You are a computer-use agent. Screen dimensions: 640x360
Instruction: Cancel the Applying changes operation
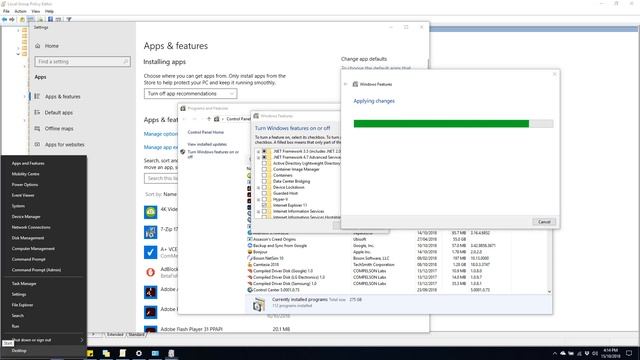pyautogui.click(x=544, y=222)
